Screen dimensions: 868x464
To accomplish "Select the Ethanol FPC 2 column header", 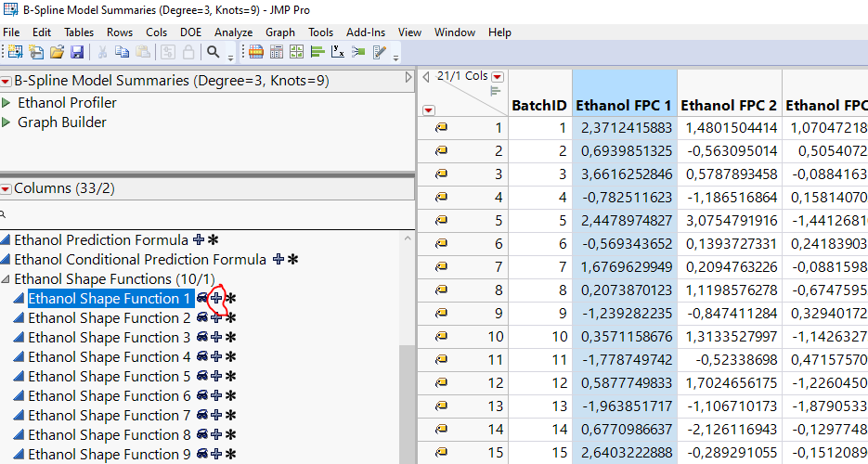I will pyautogui.click(x=730, y=93).
